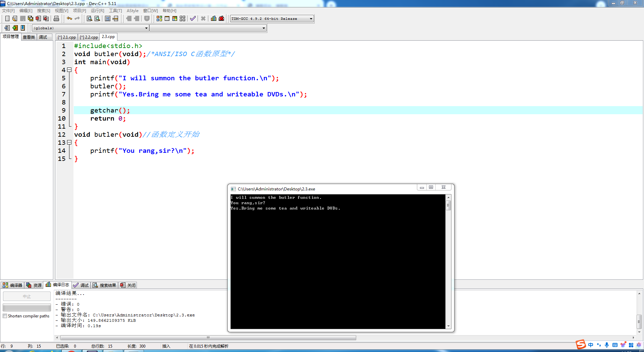Open the TDM-GCC compiler selection dropdown

[x=311, y=19]
